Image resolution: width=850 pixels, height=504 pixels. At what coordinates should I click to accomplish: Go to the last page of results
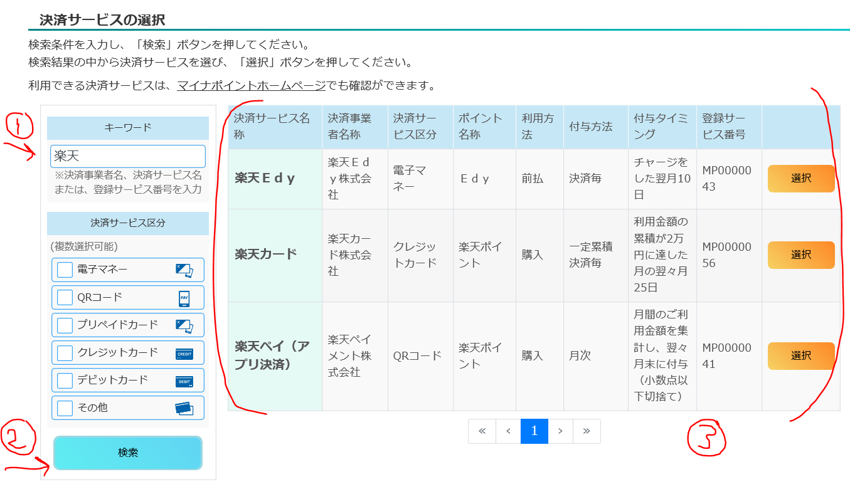point(587,431)
